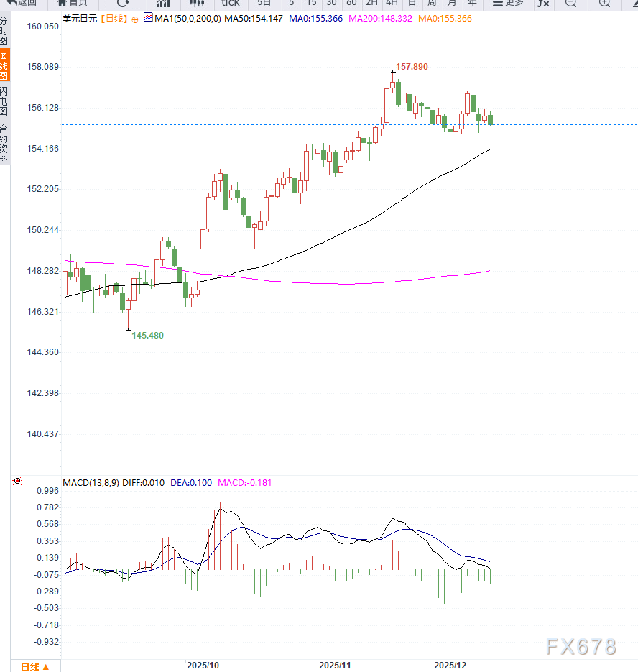Click the MA indicator chart icon
The width and height of the screenshot is (638, 672).
(149, 18)
